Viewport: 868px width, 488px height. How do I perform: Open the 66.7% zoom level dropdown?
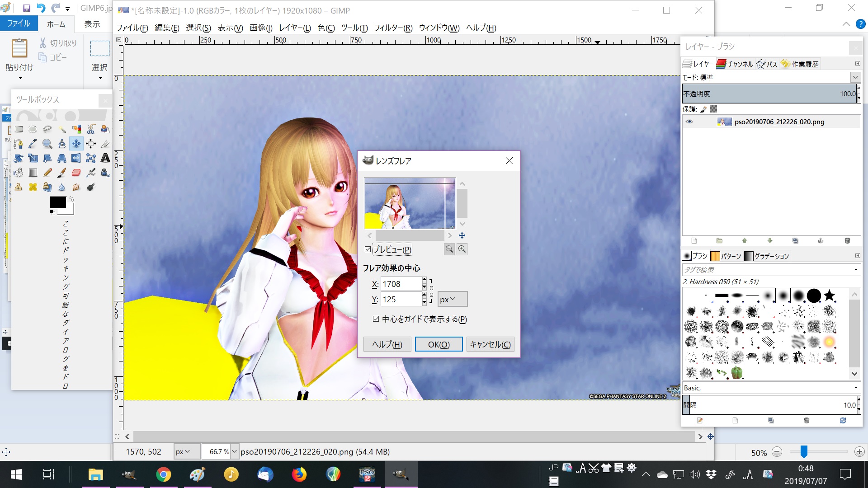click(234, 451)
